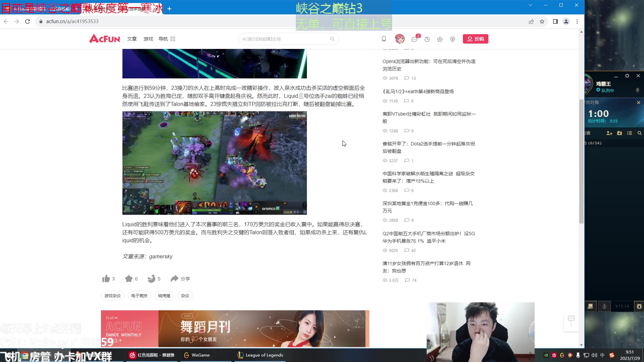Open the AcFun mobile app icon
The height and width of the screenshot is (362, 644).
tap(384, 39)
